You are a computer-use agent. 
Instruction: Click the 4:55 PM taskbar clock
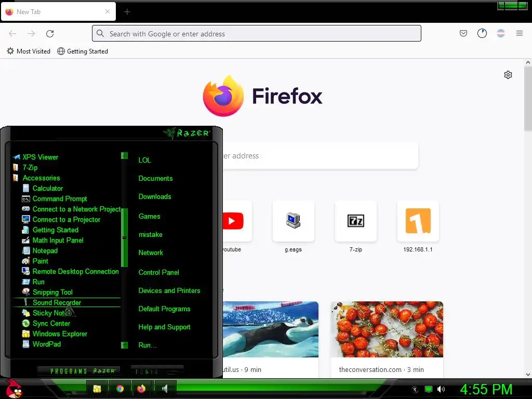coord(486,389)
